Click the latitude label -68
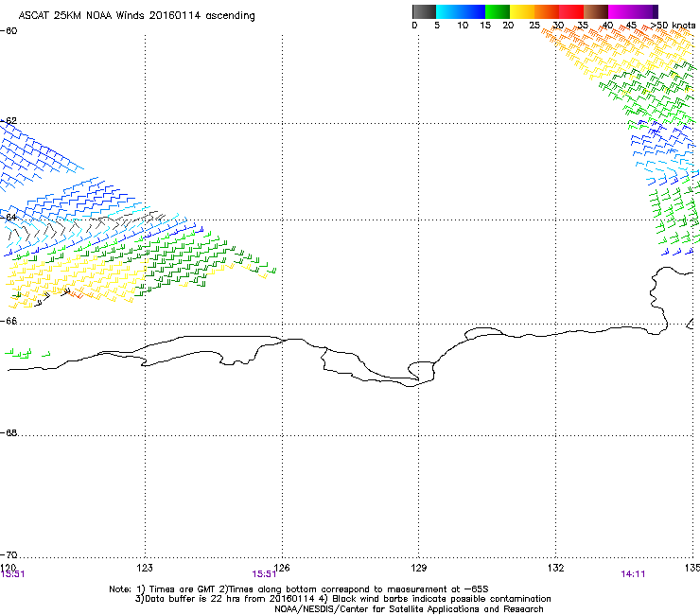700x615 pixels. pyautogui.click(x=9, y=432)
